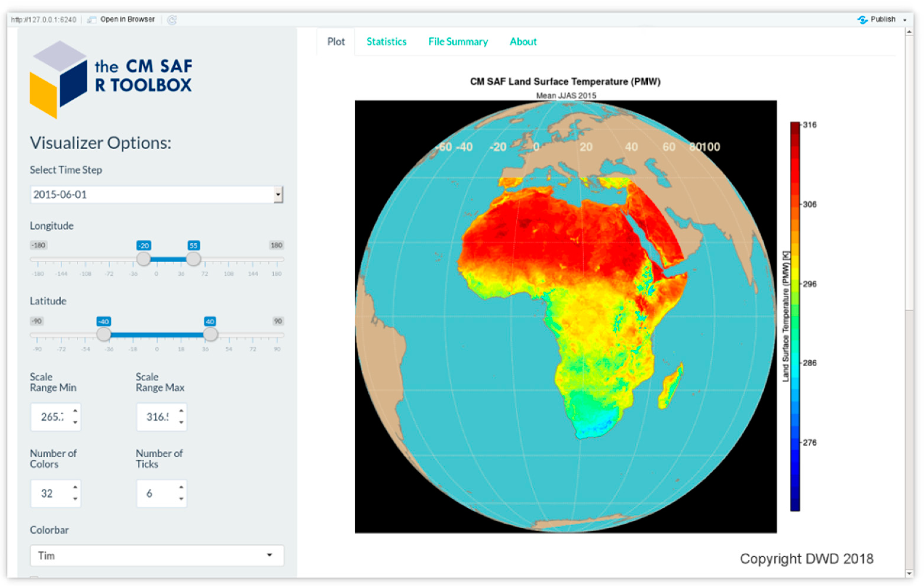Viewport: 924px width, 586px height.
Task: Expand the Publish dropdown arrow
Action: pos(905,20)
